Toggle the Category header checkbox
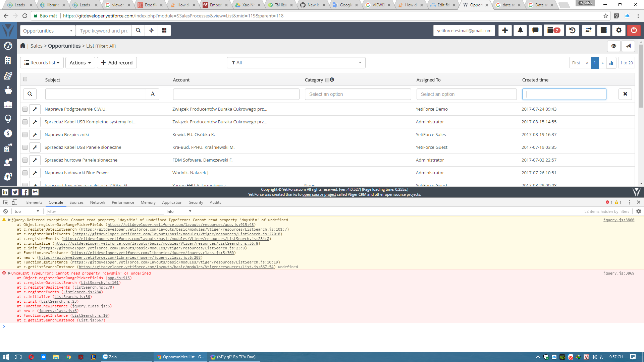Image resolution: width=644 pixels, height=362 pixels. 327,80
